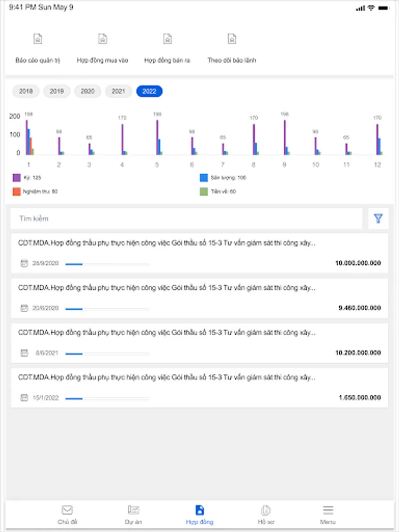Tap the Chủ đề envelope icon

click(x=67, y=510)
